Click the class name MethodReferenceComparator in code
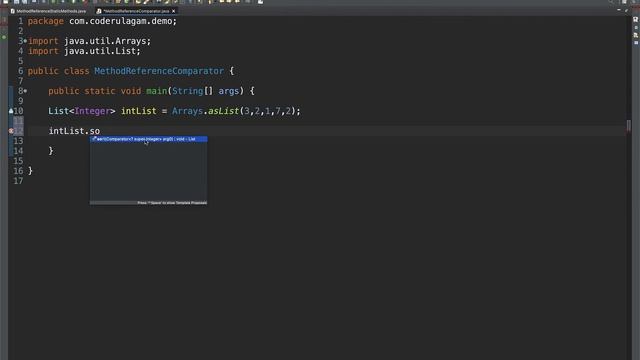Screen dimensions: 640x360 point(159,71)
